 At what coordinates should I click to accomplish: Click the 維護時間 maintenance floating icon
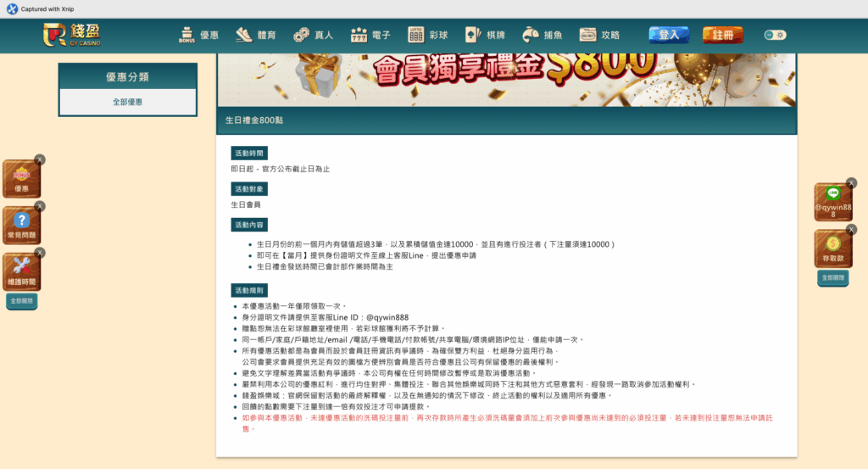pyautogui.click(x=21, y=272)
